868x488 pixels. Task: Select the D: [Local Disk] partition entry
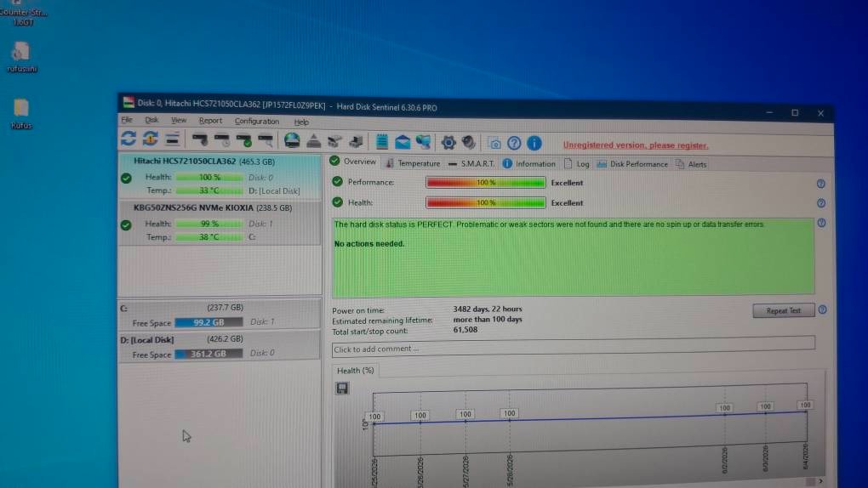[220, 347]
